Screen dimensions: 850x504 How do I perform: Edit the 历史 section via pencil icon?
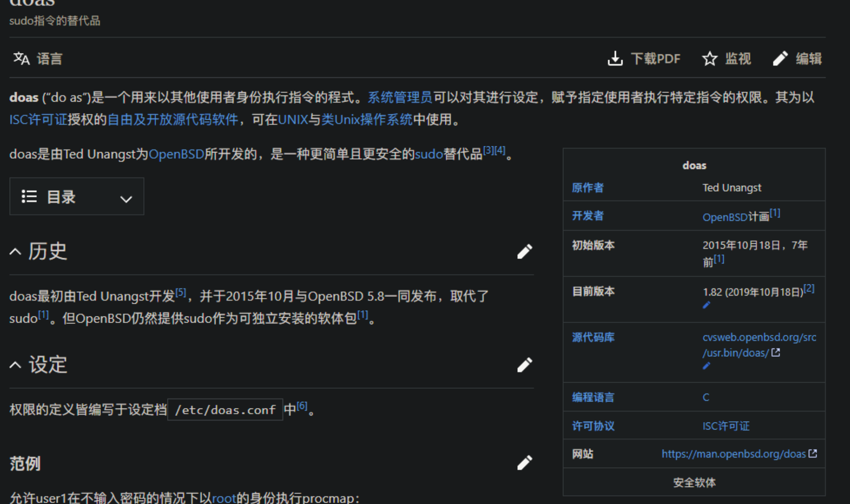point(524,252)
